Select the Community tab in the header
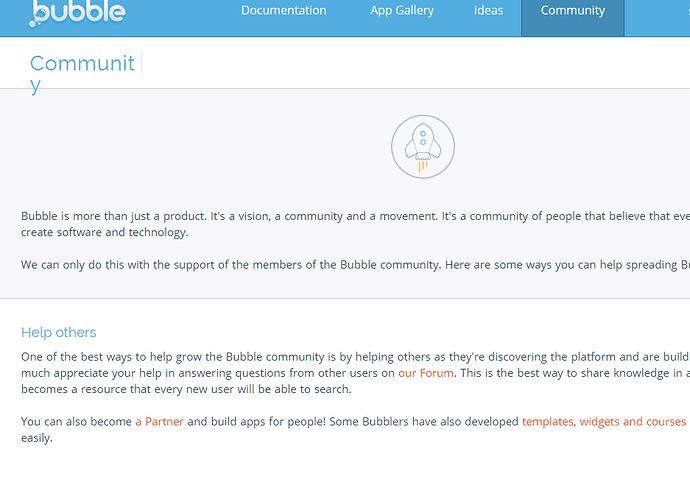The image size is (690, 477). [573, 18]
